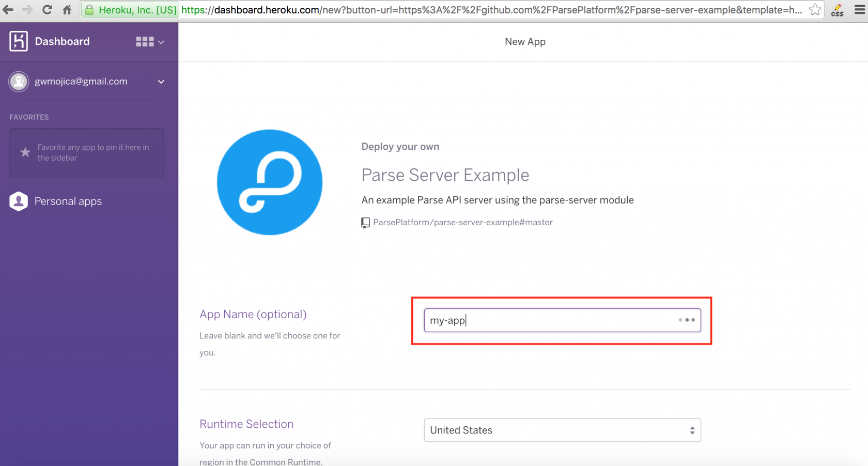Click the Dashboard menu item
868x466 pixels.
[62, 41]
